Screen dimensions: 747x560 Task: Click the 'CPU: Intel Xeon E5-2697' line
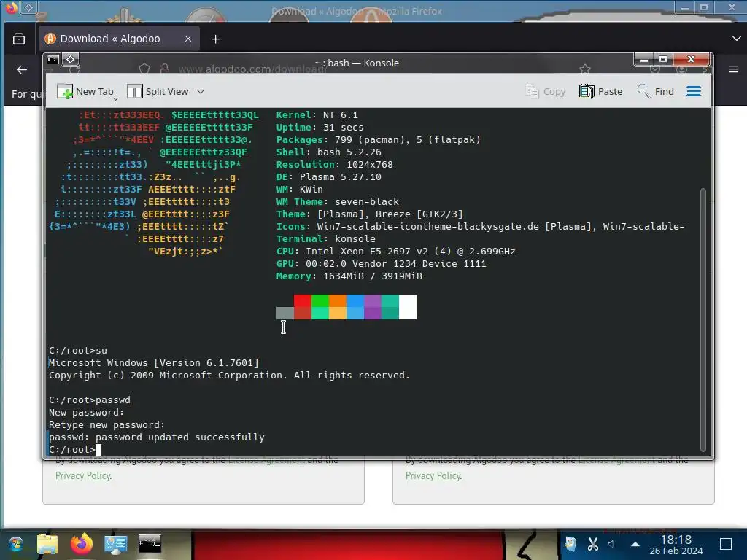click(396, 251)
